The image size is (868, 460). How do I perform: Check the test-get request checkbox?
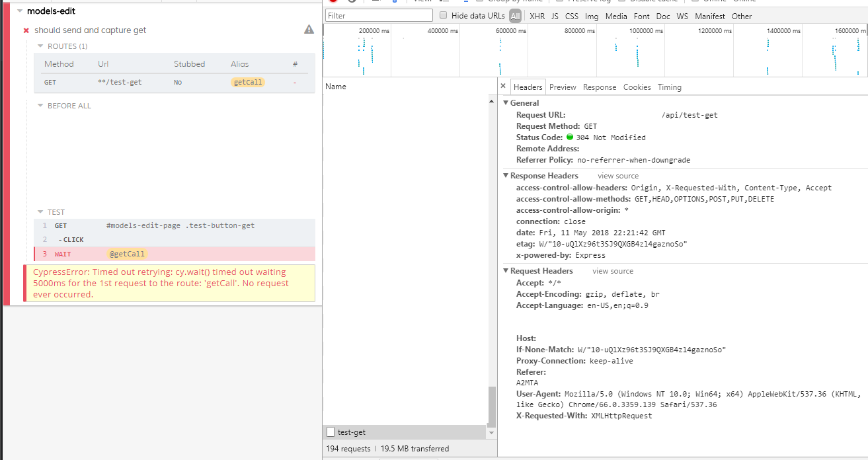[329, 432]
